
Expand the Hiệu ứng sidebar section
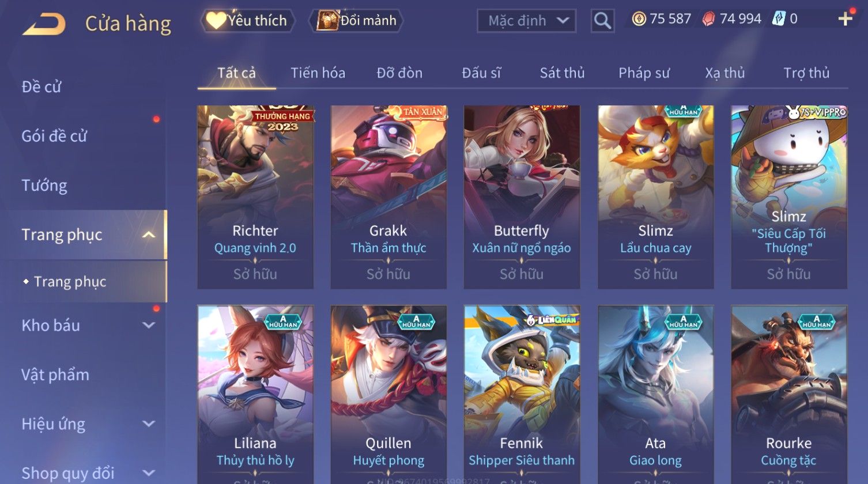coord(149,423)
